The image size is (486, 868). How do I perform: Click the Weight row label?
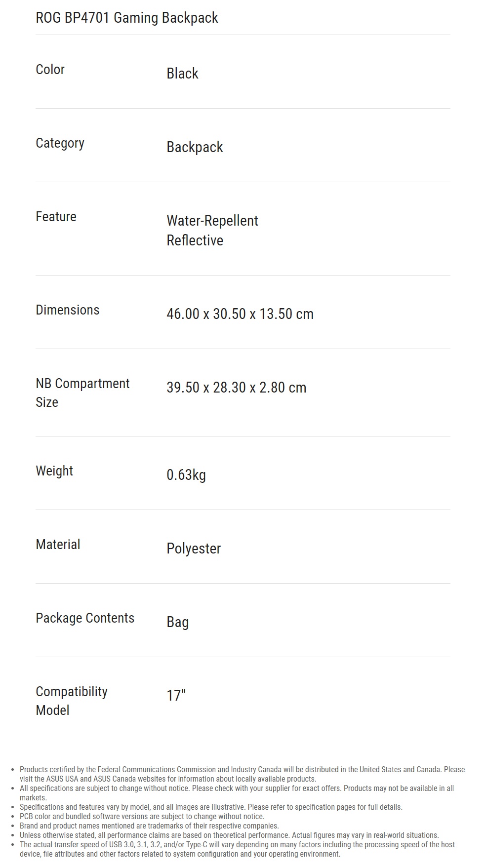(54, 471)
